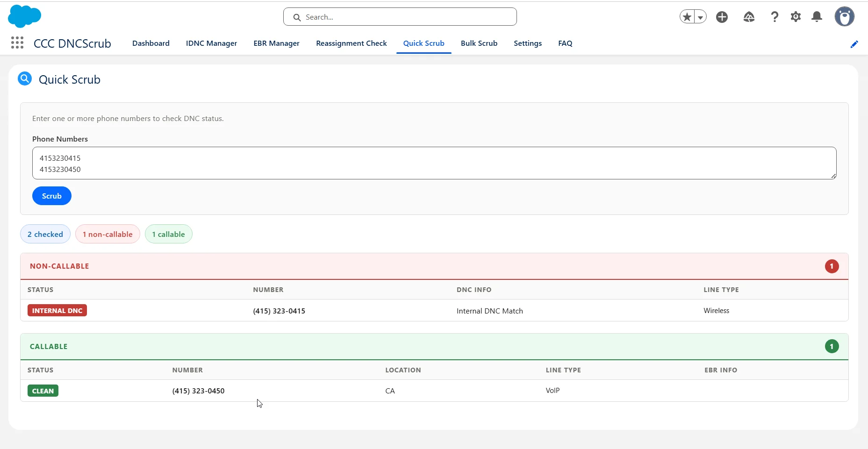This screenshot has height=449, width=868.
Task: Click the red non-callable count badge
Action: tap(832, 266)
